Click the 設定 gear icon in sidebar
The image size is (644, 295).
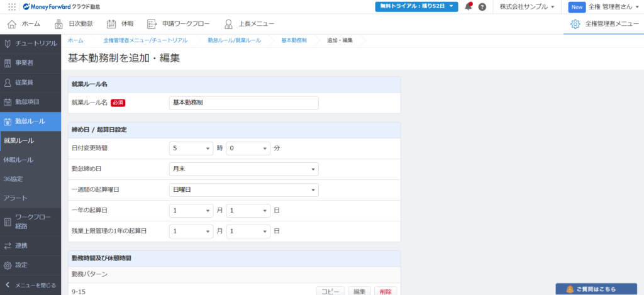point(7,265)
